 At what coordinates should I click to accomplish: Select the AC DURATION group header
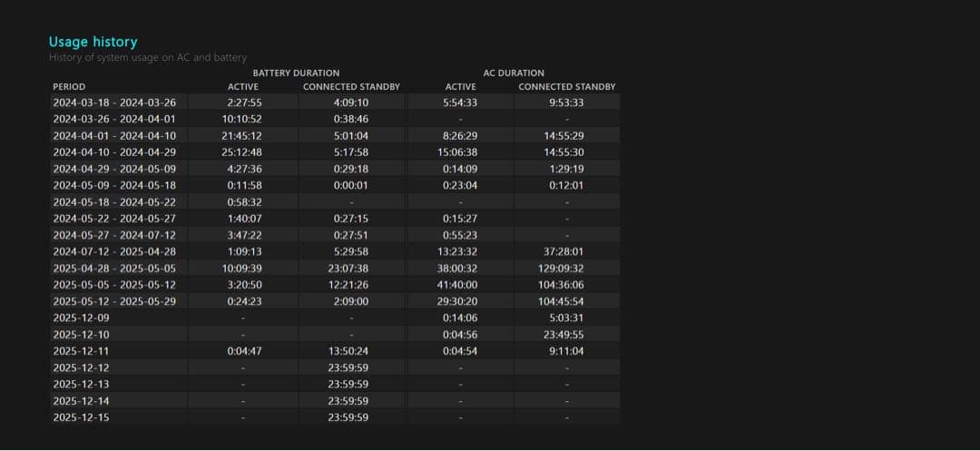coord(514,73)
